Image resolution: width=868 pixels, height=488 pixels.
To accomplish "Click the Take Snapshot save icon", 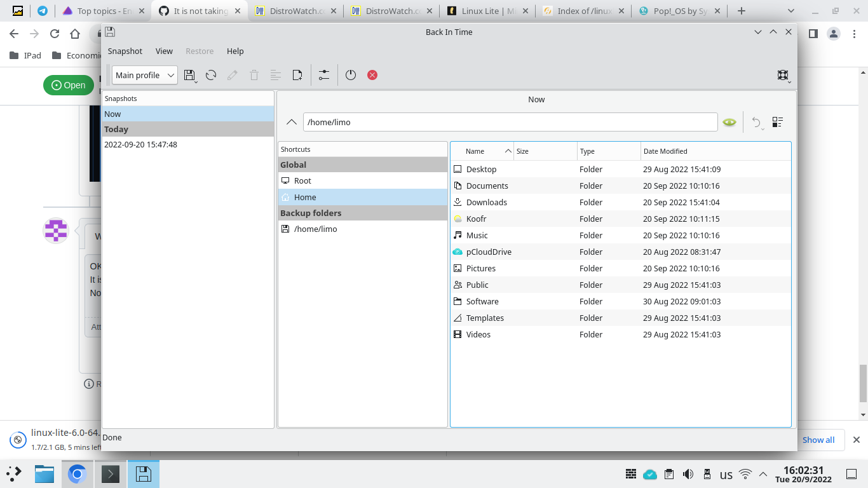I will [x=189, y=75].
